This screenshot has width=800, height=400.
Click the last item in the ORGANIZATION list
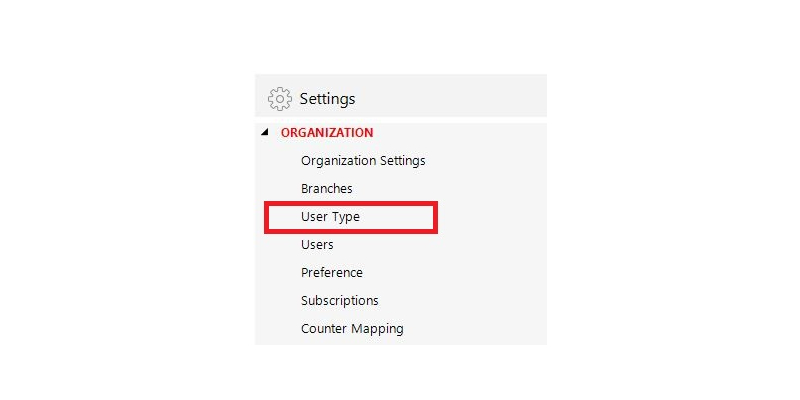[x=352, y=329]
